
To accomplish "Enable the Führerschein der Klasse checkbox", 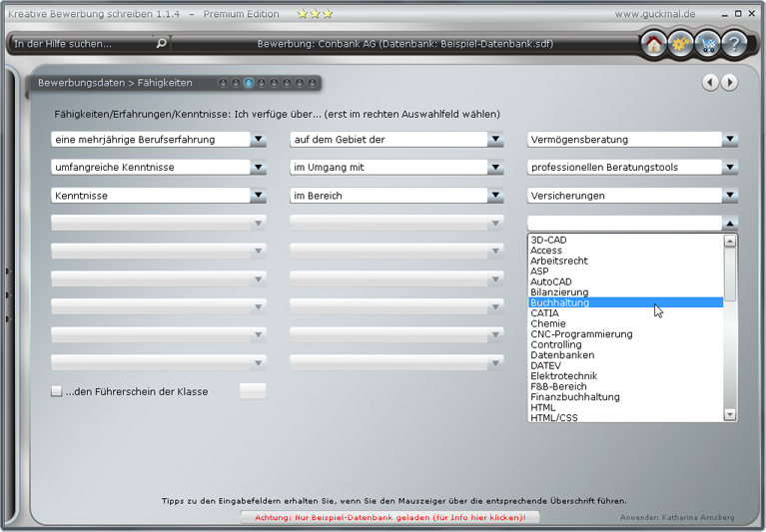I will tap(57, 391).
